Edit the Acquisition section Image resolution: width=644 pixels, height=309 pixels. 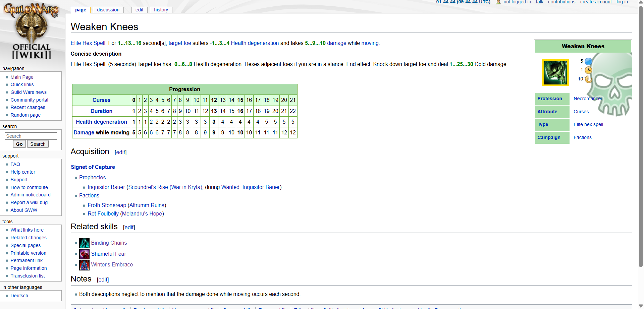point(120,152)
